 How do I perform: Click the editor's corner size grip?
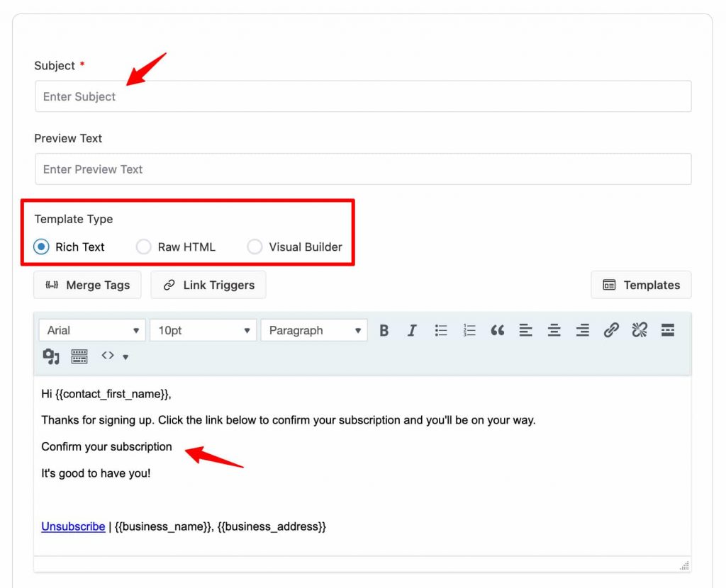click(x=684, y=565)
